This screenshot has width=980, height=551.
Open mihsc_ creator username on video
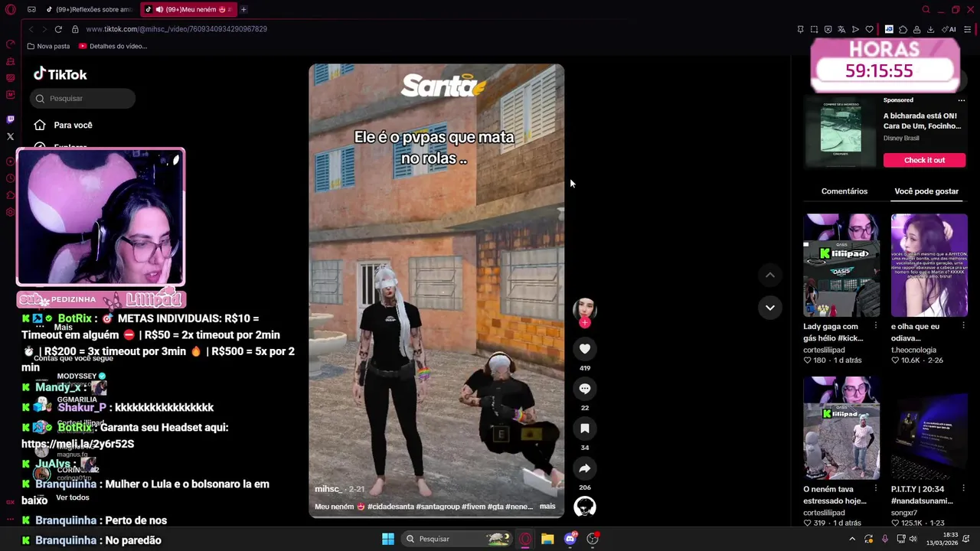tap(328, 489)
